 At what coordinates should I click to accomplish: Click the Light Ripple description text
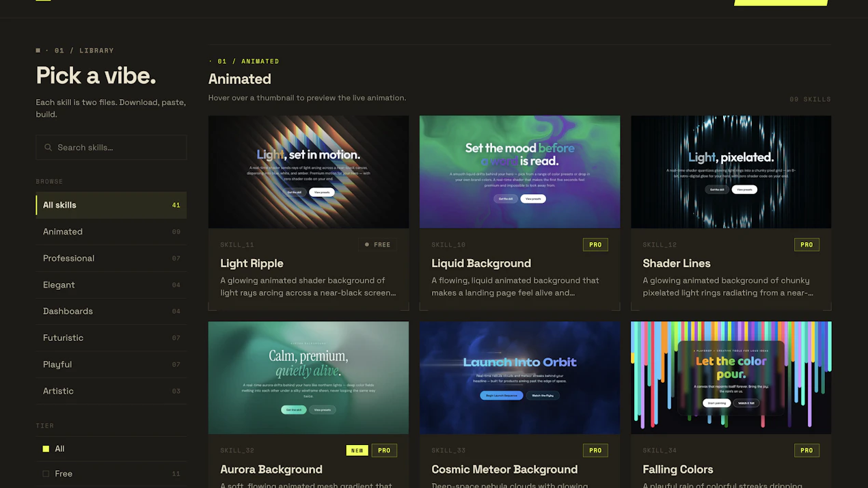click(308, 286)
